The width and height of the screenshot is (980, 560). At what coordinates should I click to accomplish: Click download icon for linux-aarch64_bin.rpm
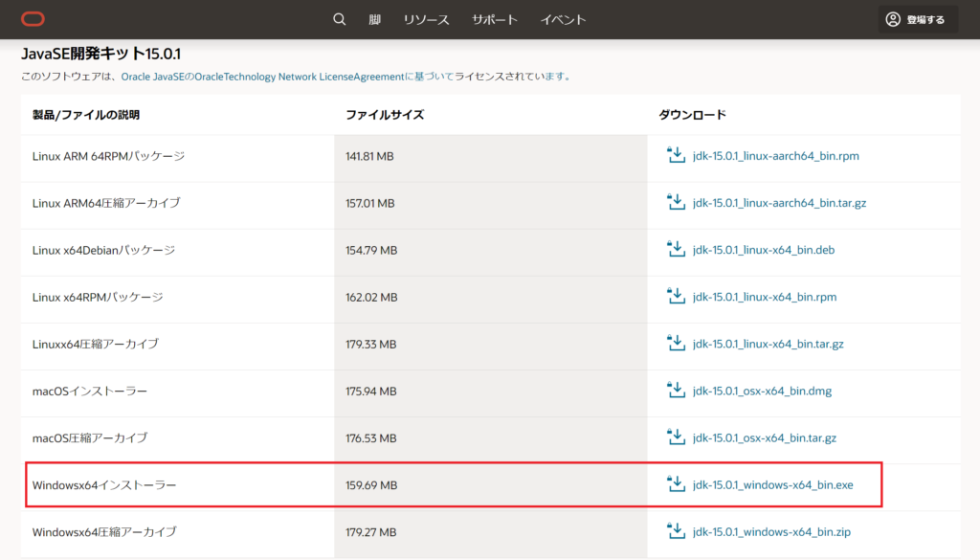pyautogui.click(x=676, y=155)
